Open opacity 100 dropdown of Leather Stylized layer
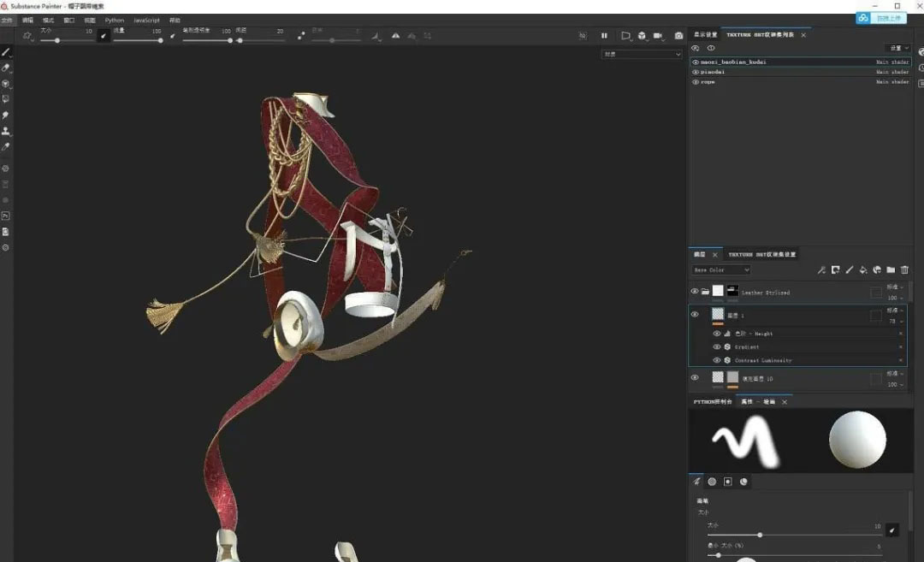 point(895,298)
